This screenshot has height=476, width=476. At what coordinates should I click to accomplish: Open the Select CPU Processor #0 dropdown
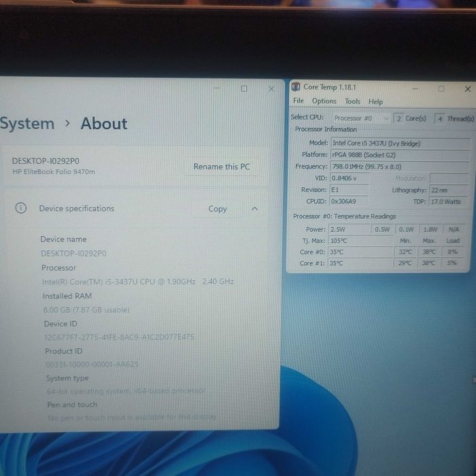click(x=361, y=118)
